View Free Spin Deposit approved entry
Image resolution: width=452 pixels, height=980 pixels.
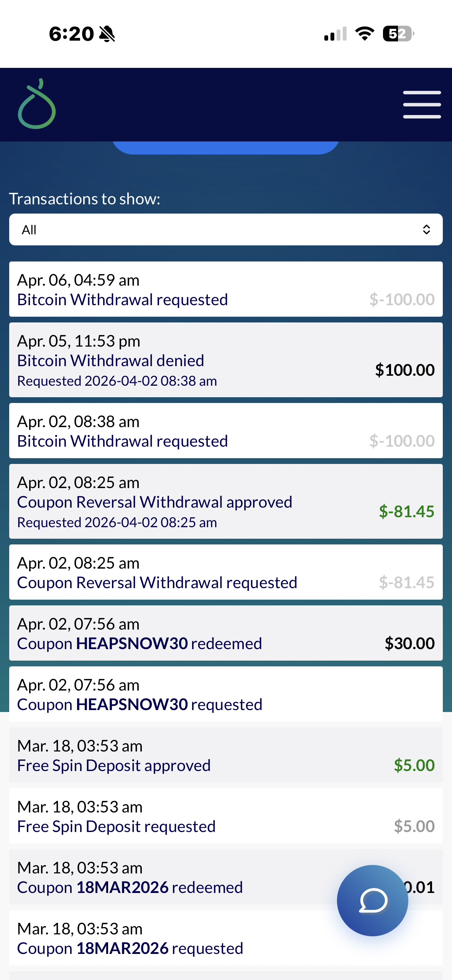tap(226, 755)
